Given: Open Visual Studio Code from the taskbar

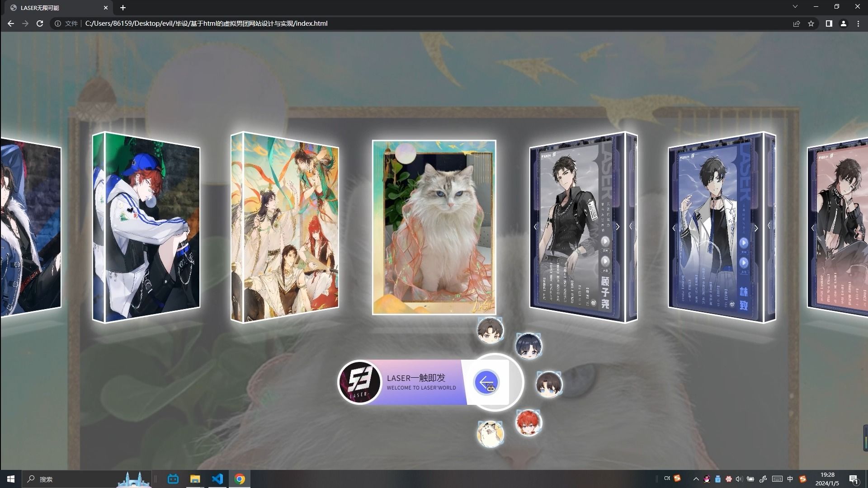Looking at the screenshot, I should click(217, 479).
